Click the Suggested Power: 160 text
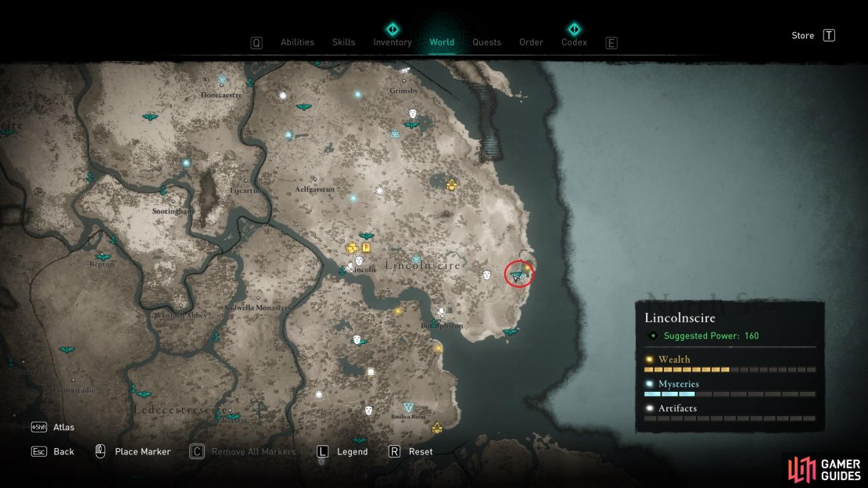 (712, 335)
